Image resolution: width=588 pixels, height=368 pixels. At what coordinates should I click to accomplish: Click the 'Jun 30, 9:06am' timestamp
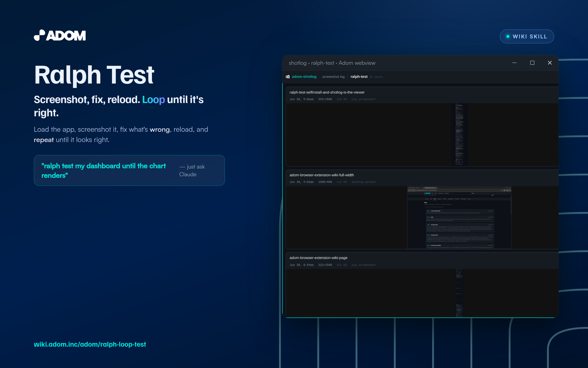(301, 99)
